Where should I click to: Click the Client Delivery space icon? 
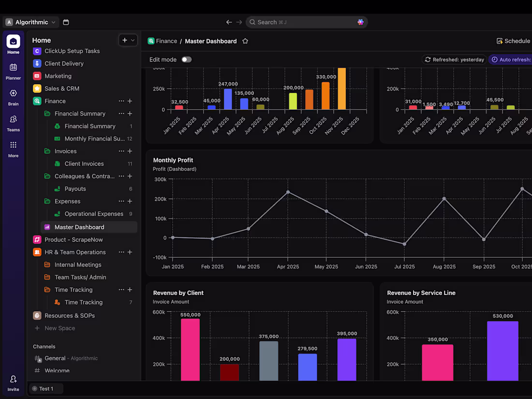tap(37, 63)
